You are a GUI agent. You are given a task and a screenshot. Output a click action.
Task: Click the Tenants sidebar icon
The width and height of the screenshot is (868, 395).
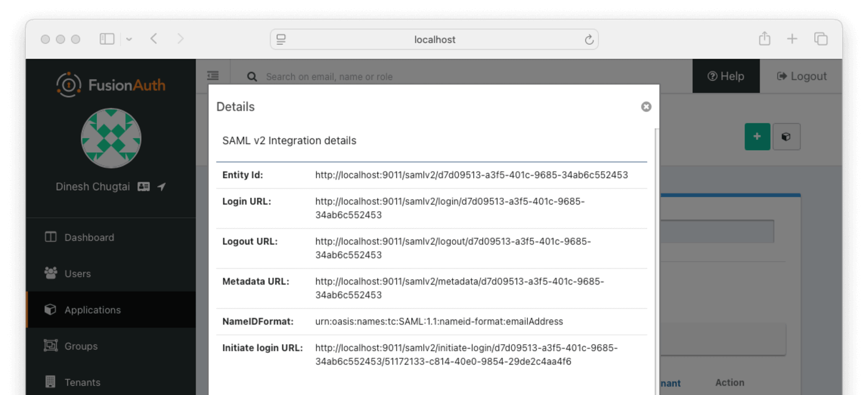[x=50, y=382]
